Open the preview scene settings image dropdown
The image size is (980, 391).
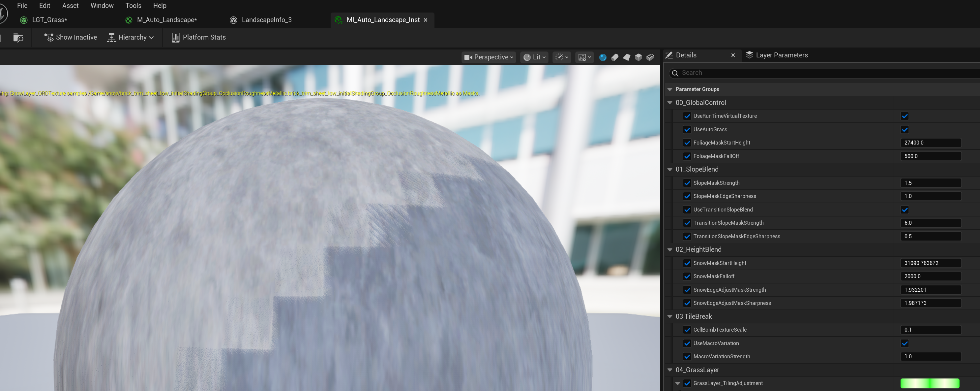click(x=584, y=57)
